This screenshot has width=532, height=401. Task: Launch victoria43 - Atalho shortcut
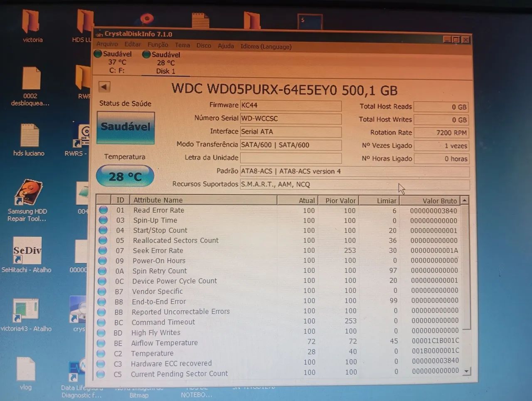pos(26,310)
